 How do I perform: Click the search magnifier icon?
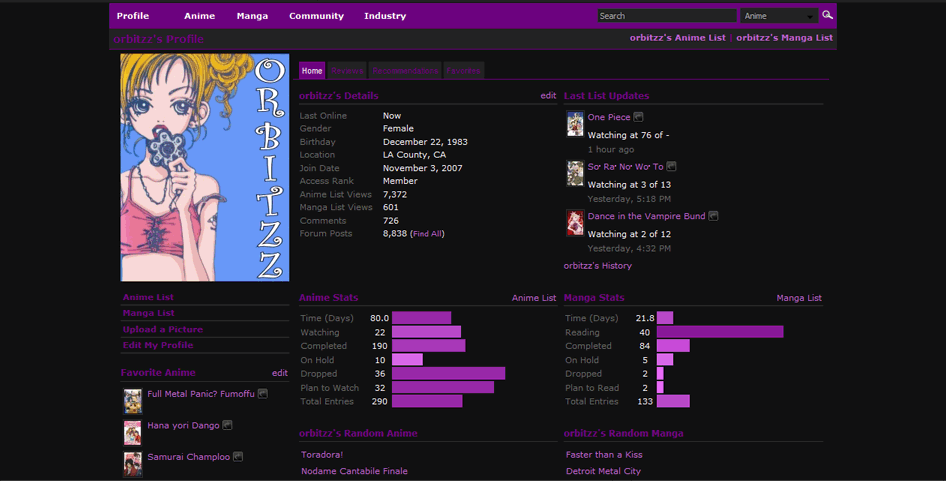[x=827, y=15]
